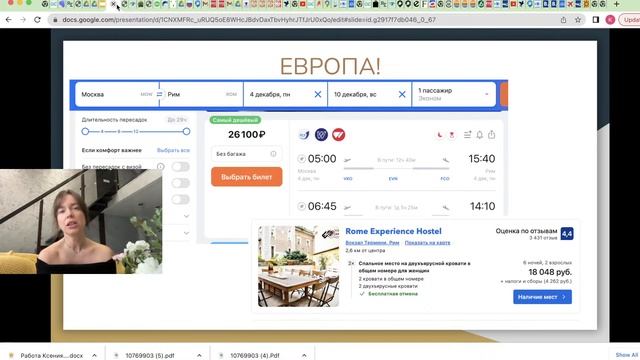This screenshot has width=640, height=360.
Task: Click Выбрать все link
Action: [173, 150]
